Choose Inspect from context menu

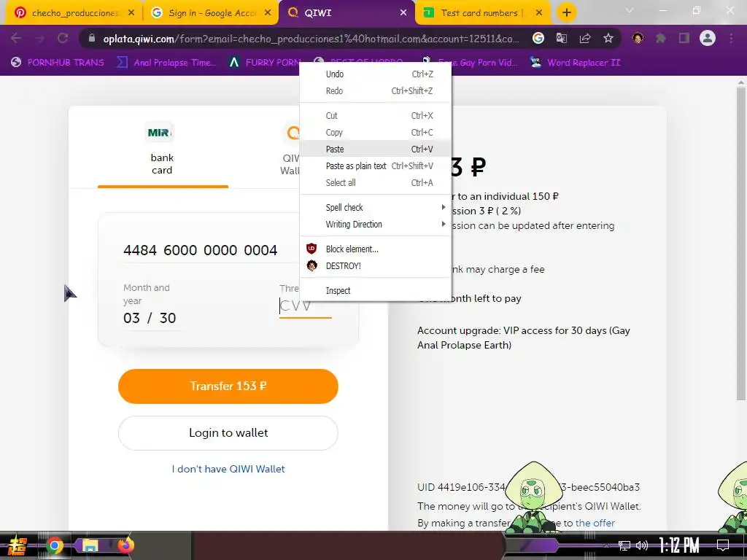[x=376, y=290]
